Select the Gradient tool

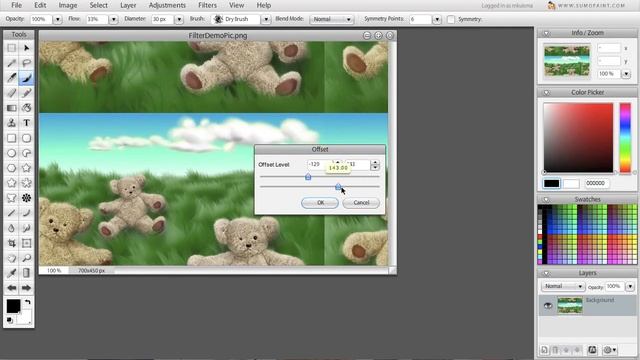[x=11, y=108]
